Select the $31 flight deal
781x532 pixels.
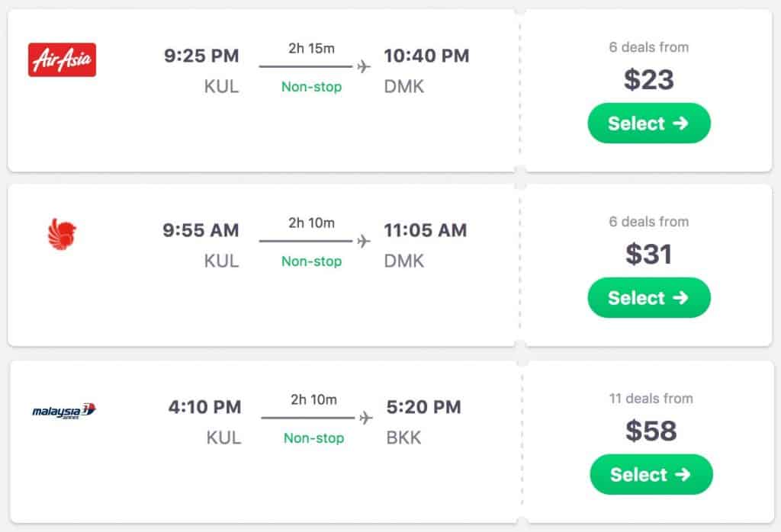click(648, 298)
